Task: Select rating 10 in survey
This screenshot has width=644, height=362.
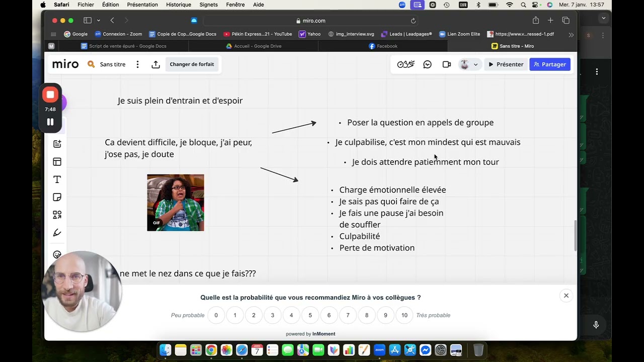Action: coord(405,315)
